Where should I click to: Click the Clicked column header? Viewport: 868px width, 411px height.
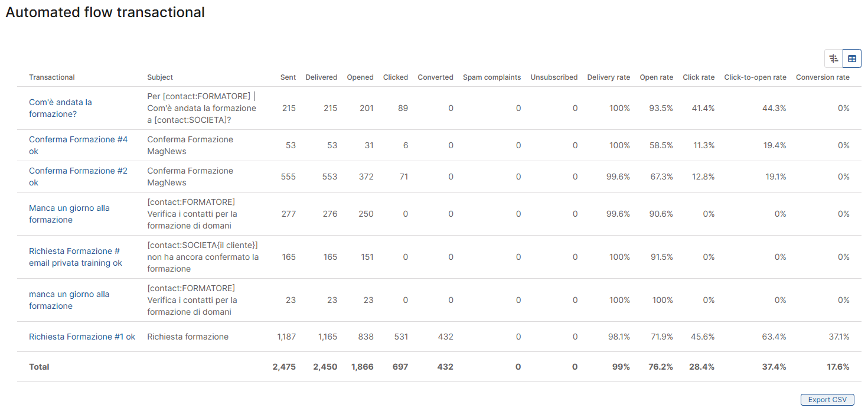(396, 77)
